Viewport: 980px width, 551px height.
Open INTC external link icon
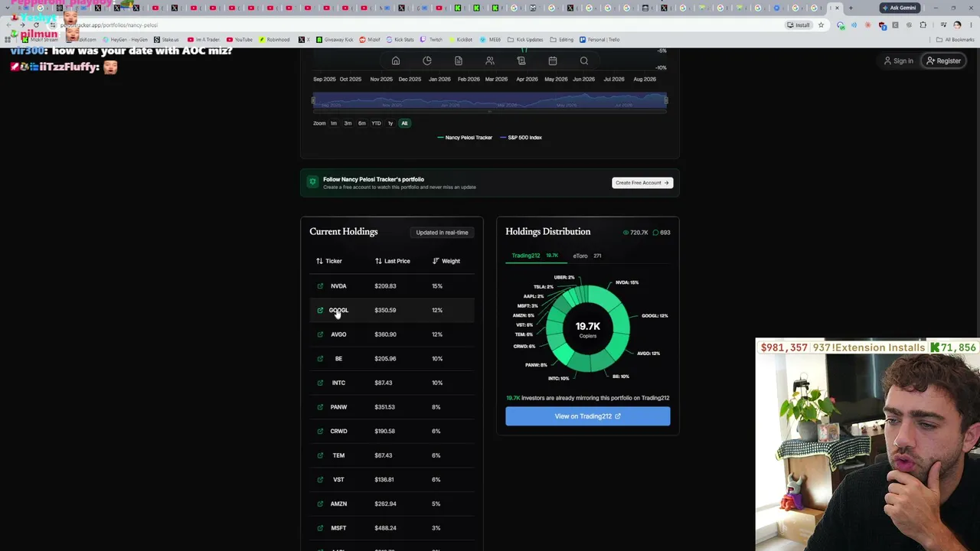point(320,383)
